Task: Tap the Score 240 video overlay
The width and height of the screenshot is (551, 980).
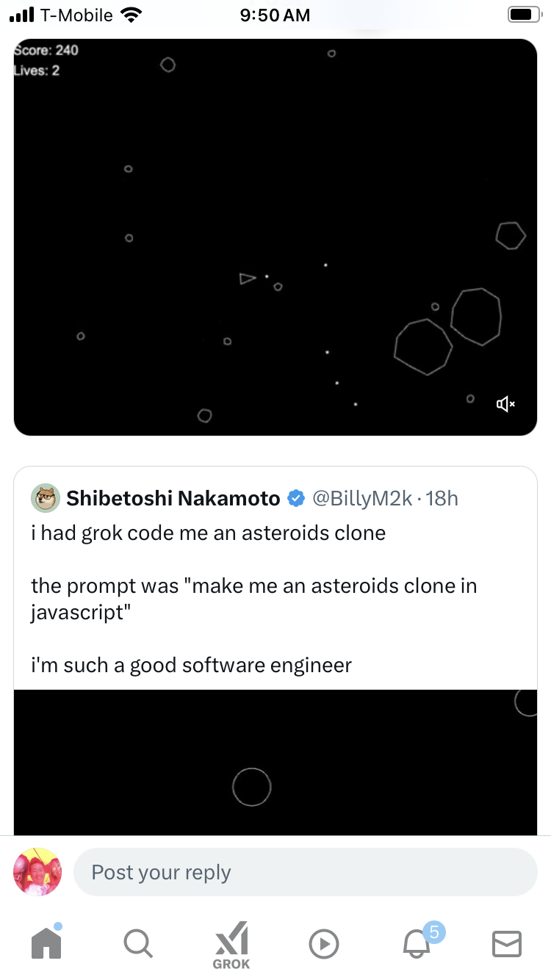Action: pyautogui.click(x=46, y=50)
